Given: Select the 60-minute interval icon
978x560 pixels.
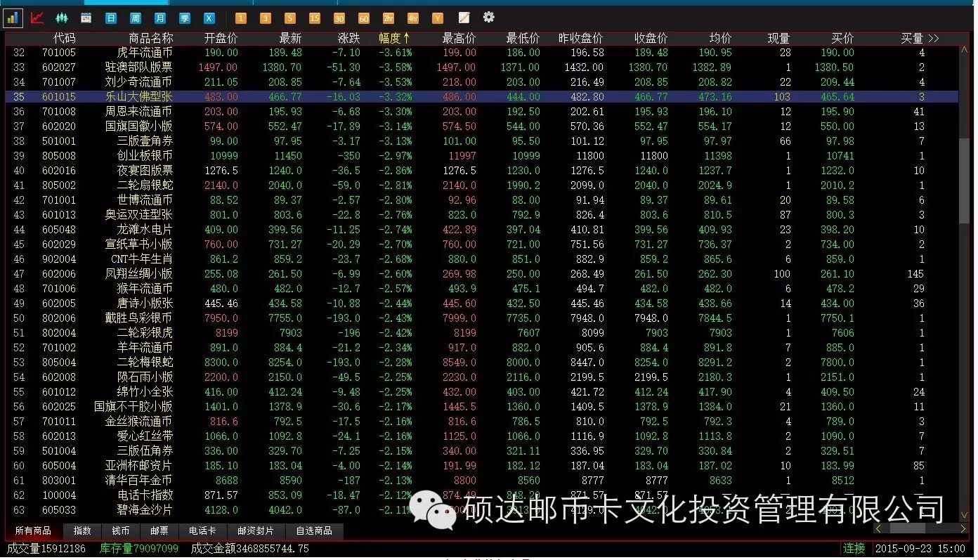Looking at the screenshot, I should click(x=364, y=18).
